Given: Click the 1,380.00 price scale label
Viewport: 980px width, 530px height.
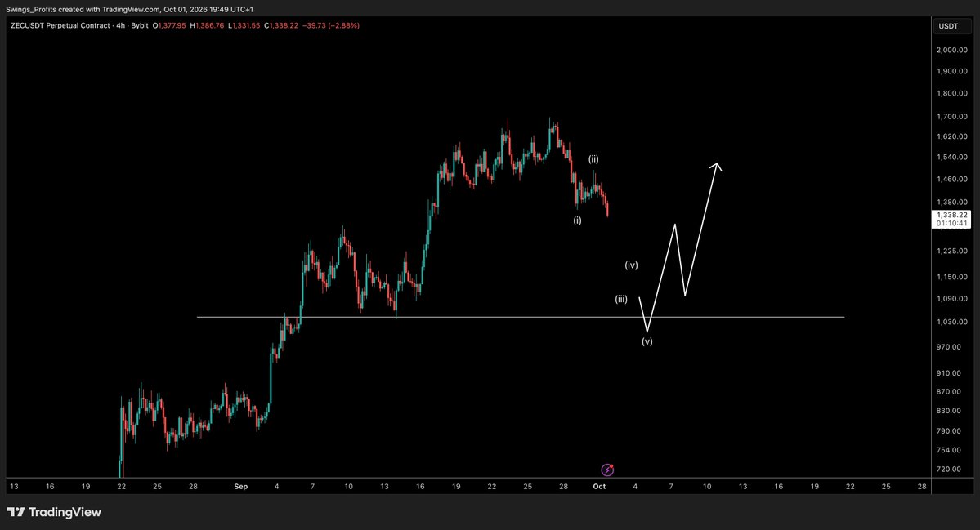Looking at the screenshot, I should (x=952, y=203).
